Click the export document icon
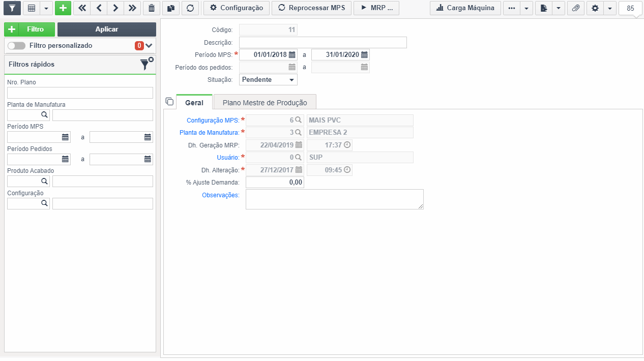Viewport: 644px width, 361px height. coord(544,8)
